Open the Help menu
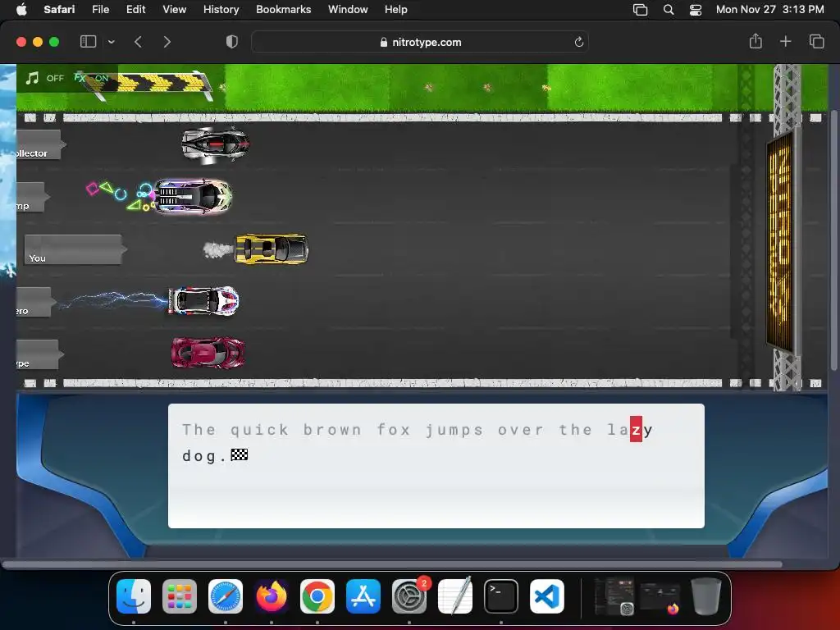The image size is (840, 630). 396,9
